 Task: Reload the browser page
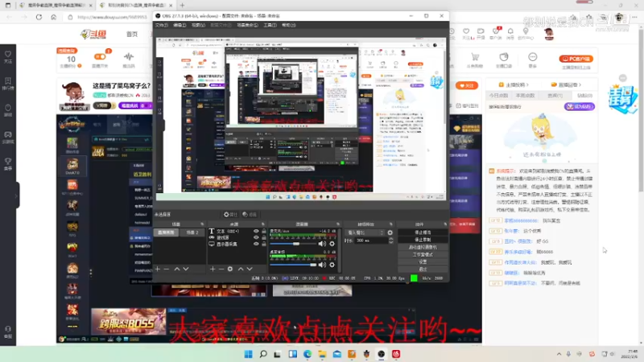(39, 17)
